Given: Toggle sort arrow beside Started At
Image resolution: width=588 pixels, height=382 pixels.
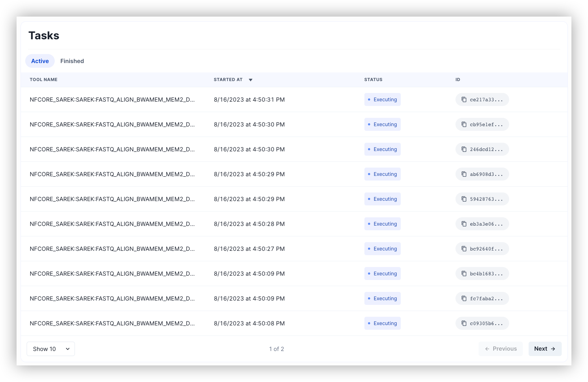Looking at the screenshot, I should [251, 80].
